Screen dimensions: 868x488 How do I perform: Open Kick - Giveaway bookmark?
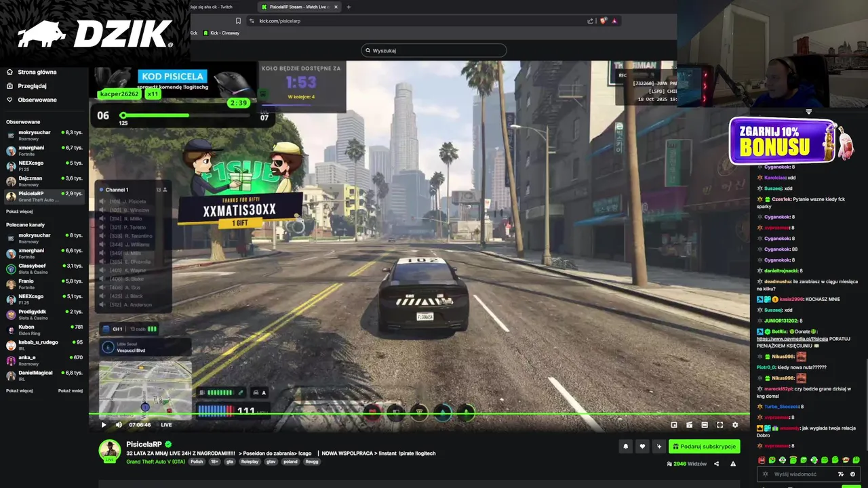(221, 33)
